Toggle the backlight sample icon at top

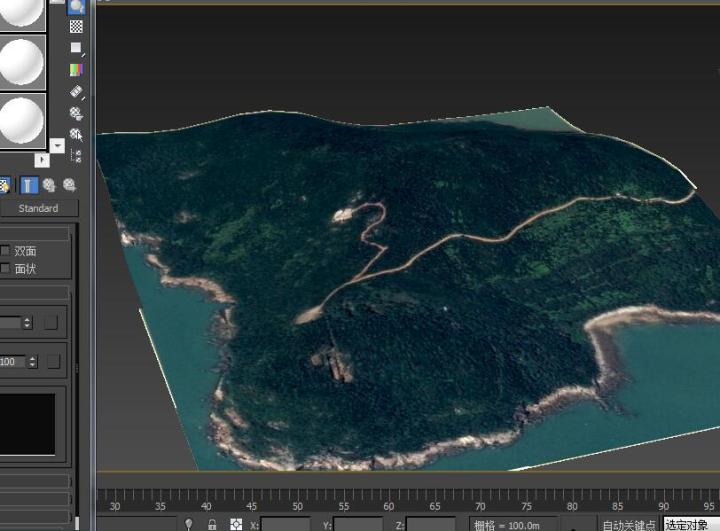coord(76,6)
